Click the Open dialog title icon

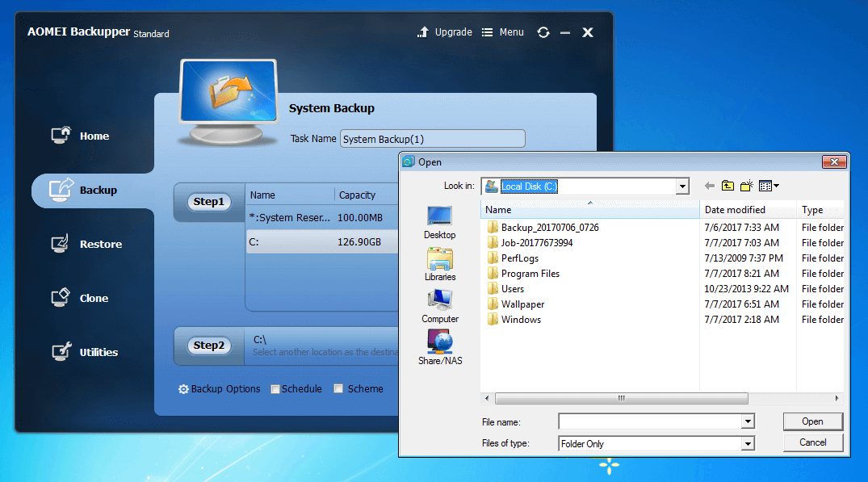(x=409, y=161)
